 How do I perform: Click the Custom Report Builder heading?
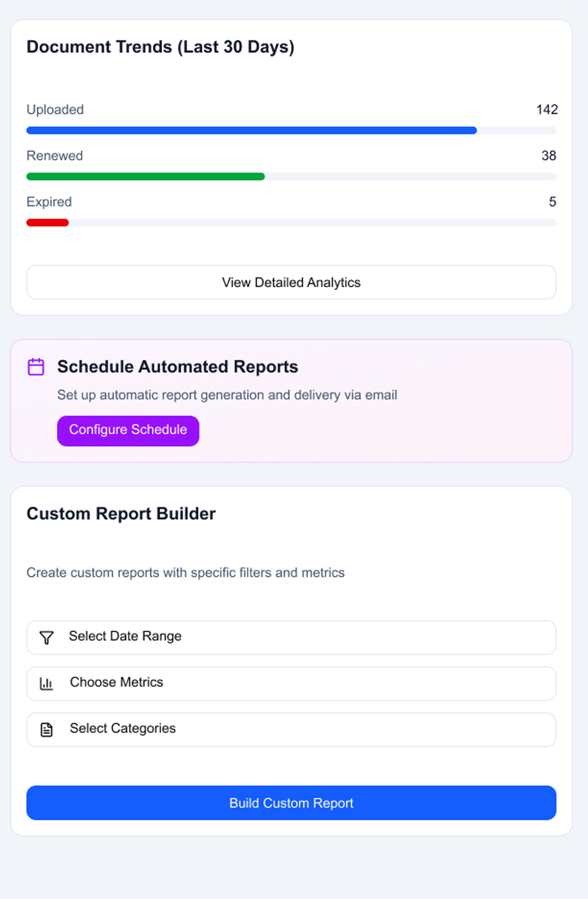pyautogui.click(x=121, y=514)
